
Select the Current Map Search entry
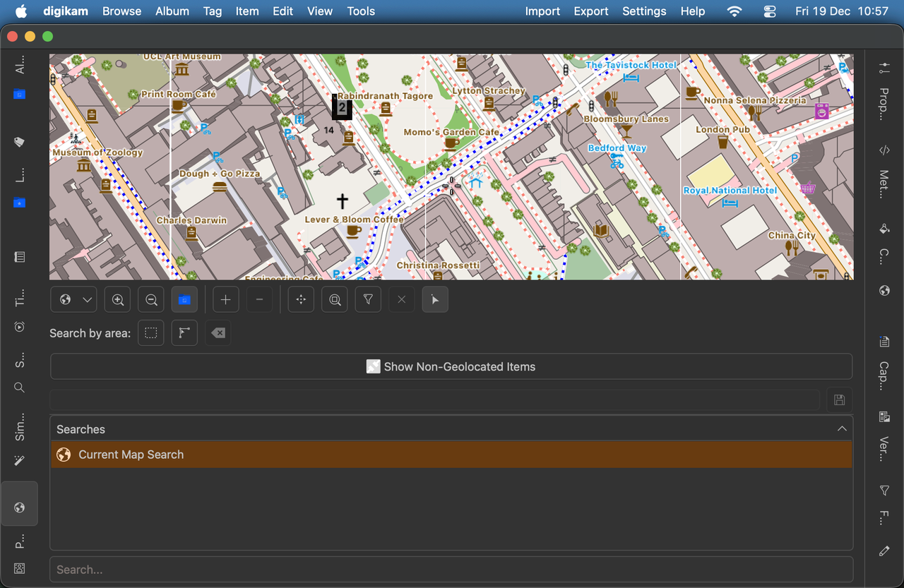pyautogui.click(x=131, y=455)
